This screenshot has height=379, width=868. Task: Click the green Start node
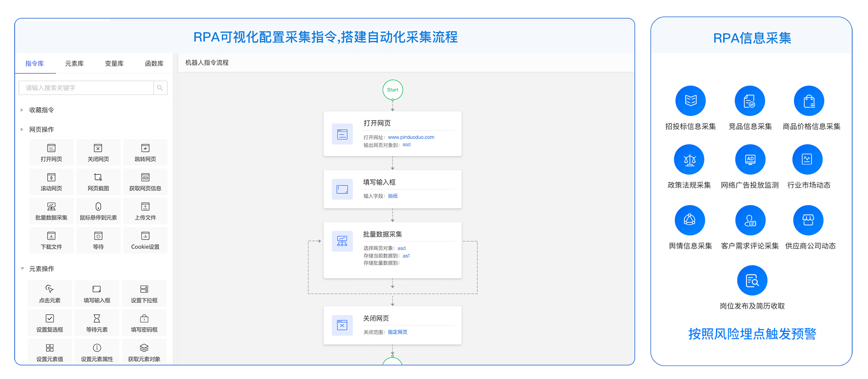[x=392, y=90]
